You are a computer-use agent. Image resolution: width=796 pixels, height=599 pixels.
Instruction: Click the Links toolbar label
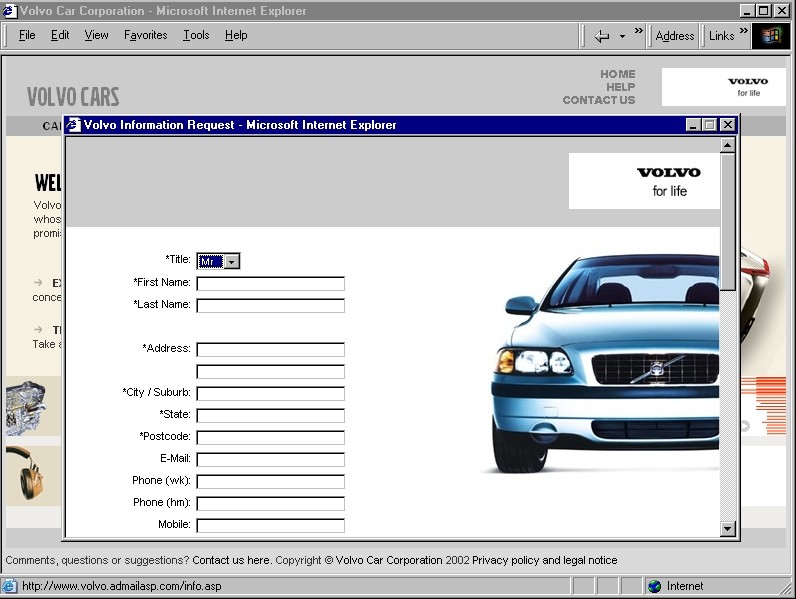tap(721, 36)
